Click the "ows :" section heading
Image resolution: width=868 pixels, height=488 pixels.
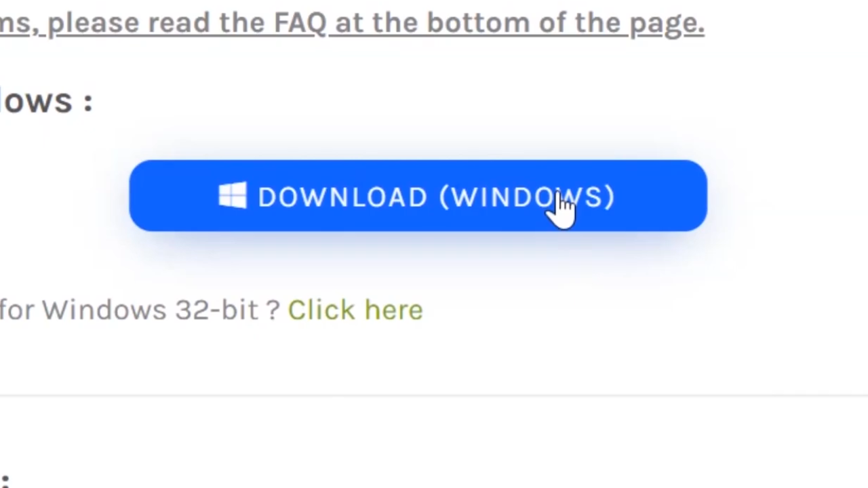pyautogui.click(x=46, y=102)
